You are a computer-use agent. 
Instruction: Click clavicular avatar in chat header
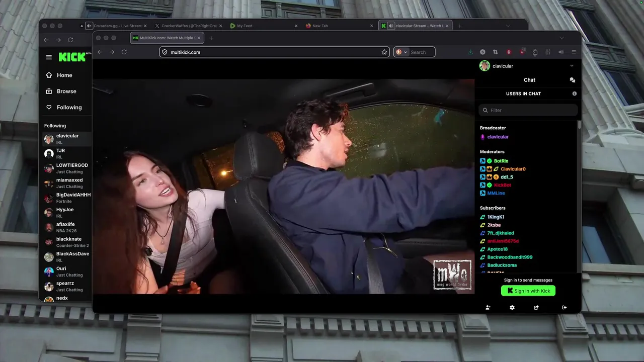coord(485,66)
